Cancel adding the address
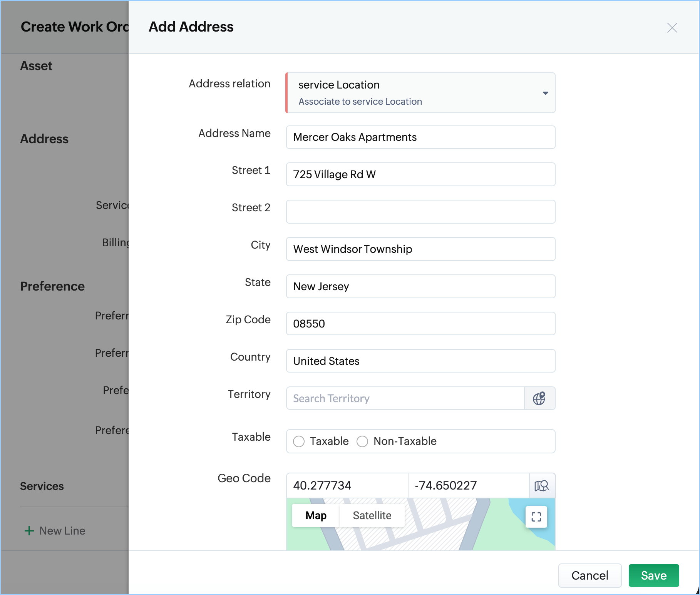The image size is (700, 595). pyautogui.click(x=590, y=575)
